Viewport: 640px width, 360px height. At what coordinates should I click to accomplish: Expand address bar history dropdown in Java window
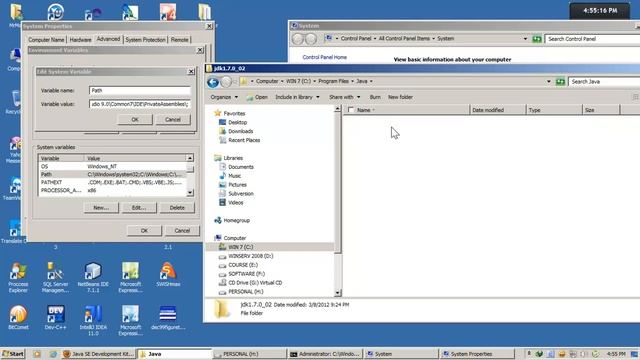[x=549, y=82]
